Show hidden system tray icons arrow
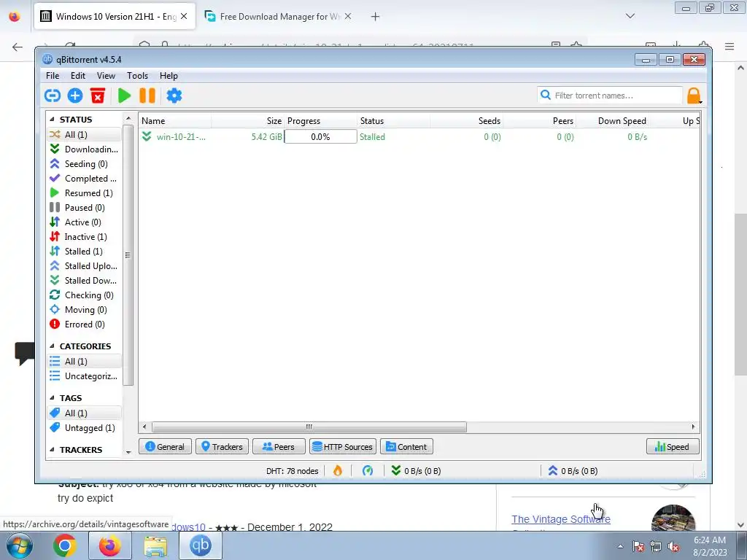 click(620, 546)
